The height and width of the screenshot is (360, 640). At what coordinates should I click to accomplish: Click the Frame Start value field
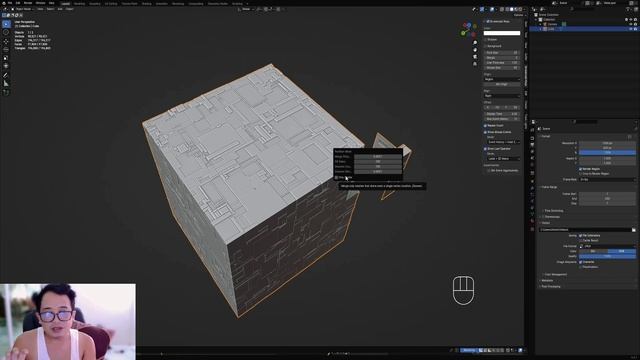(607, 194)
